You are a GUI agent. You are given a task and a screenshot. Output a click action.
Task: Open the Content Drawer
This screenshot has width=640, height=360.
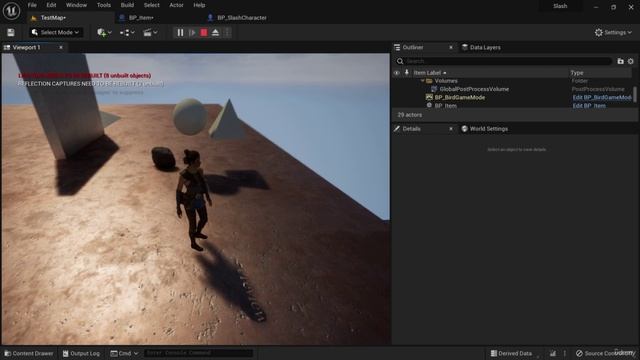[29, 353]
